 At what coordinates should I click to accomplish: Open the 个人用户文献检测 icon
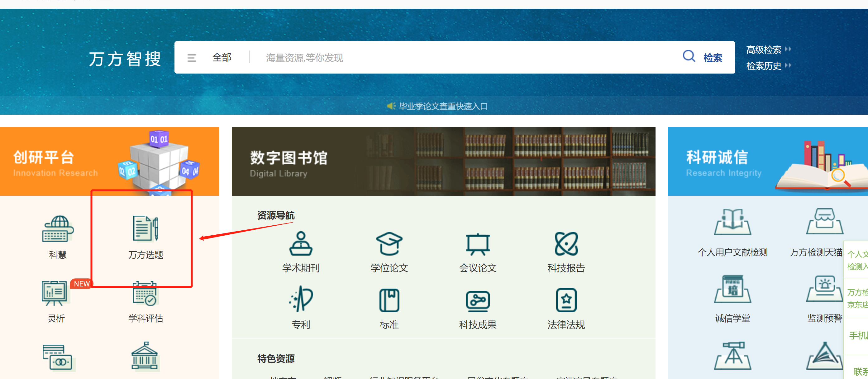[x=732, y=222]
